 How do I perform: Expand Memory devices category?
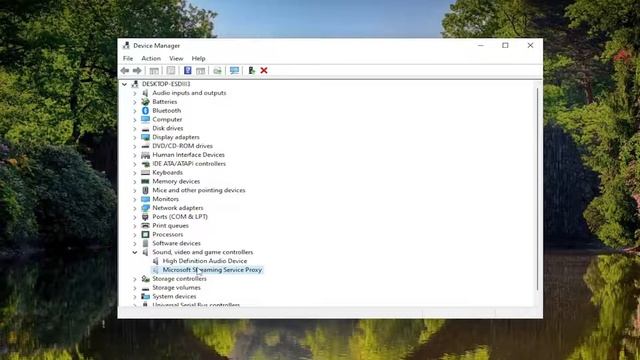coord(135,182)
